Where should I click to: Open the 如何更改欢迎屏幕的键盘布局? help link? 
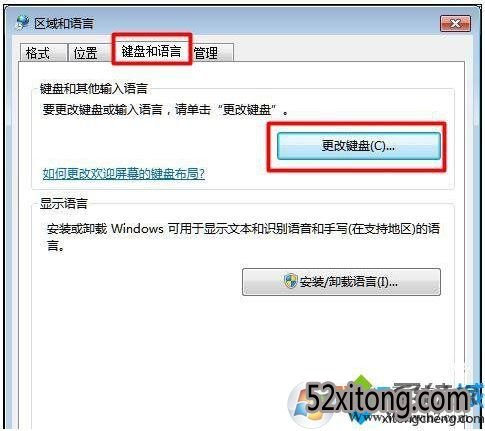click(124, 174)
